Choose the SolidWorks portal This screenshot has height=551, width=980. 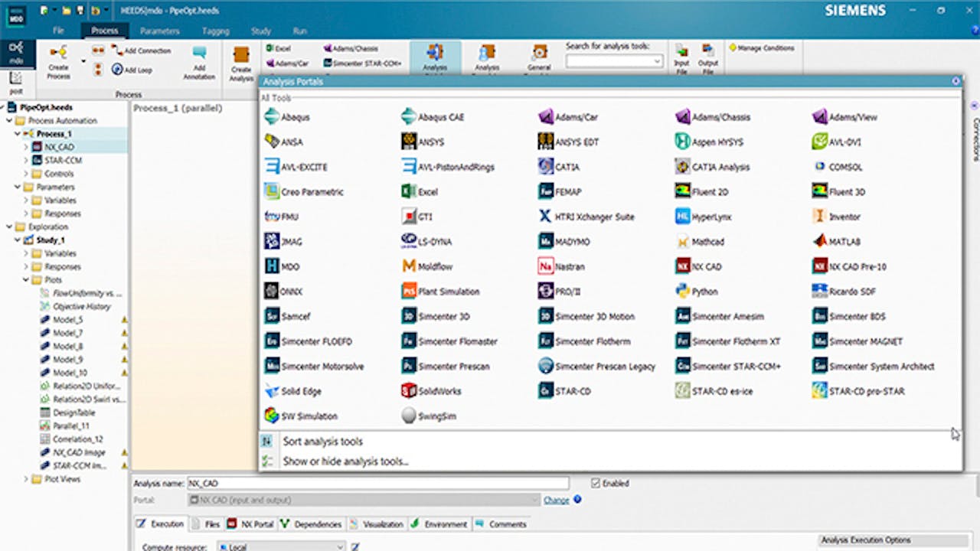(x=431, y=391)
